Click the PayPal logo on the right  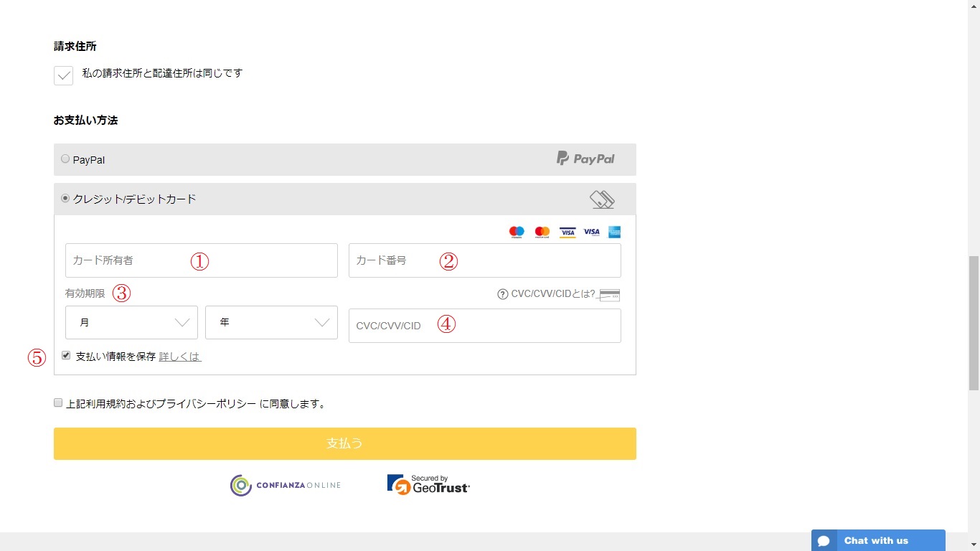[x=586, y=159]
